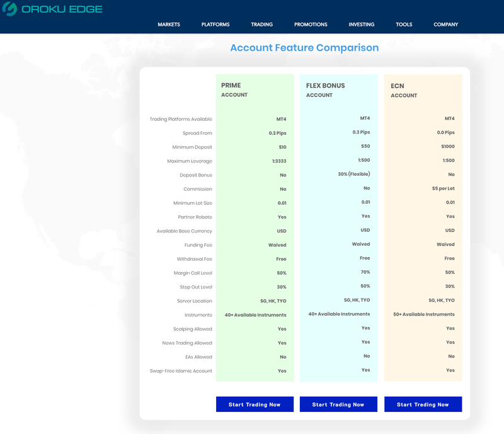Screen dimensions: 504x434
Task: Go to the Investing menu item
Action: 361,25
